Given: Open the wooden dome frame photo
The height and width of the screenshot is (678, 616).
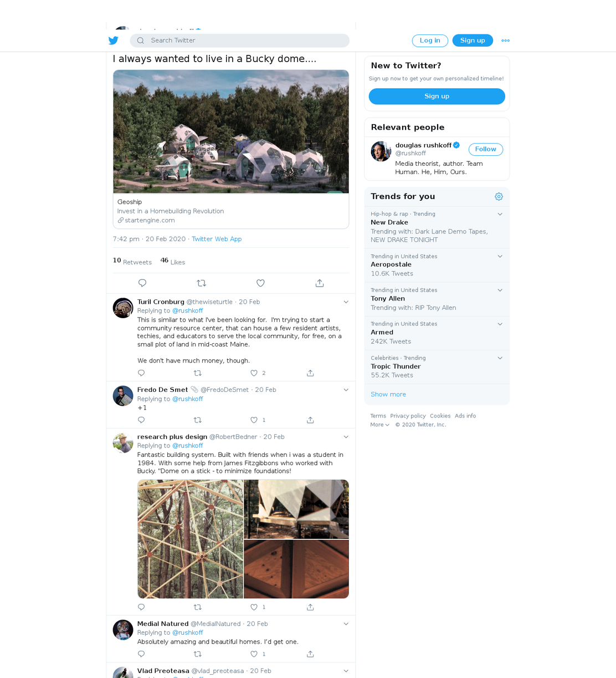Looking at the screenshot, I should [x=191, y=539].
